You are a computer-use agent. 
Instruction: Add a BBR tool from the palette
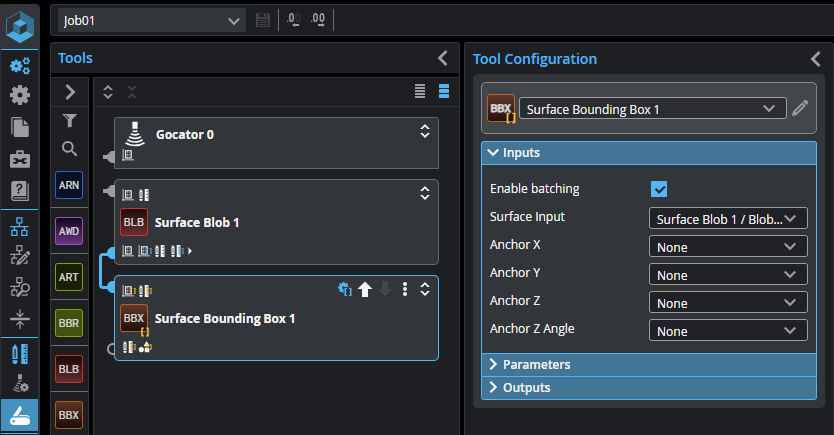point(69,323)
